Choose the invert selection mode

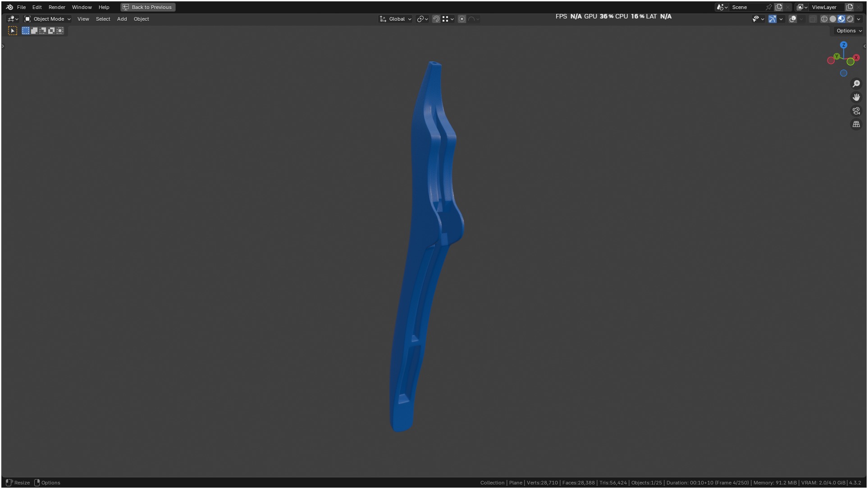51,31
